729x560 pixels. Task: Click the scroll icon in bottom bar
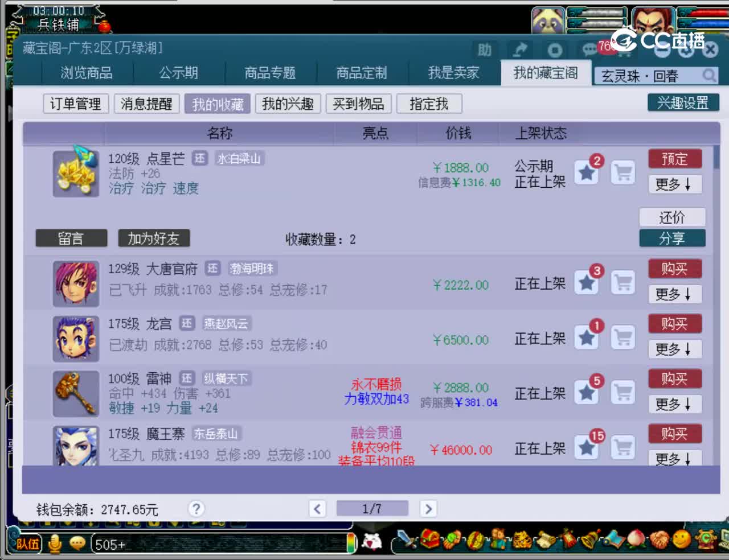[x=546, y=539]
